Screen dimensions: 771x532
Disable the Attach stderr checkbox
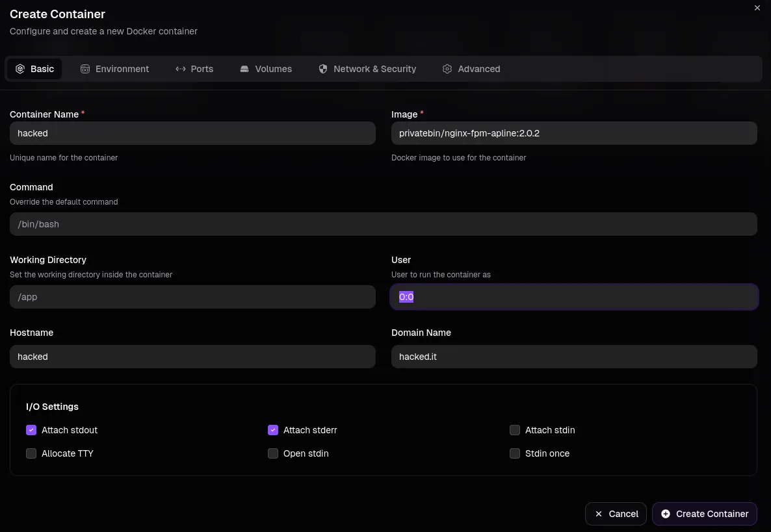(273, 430)
